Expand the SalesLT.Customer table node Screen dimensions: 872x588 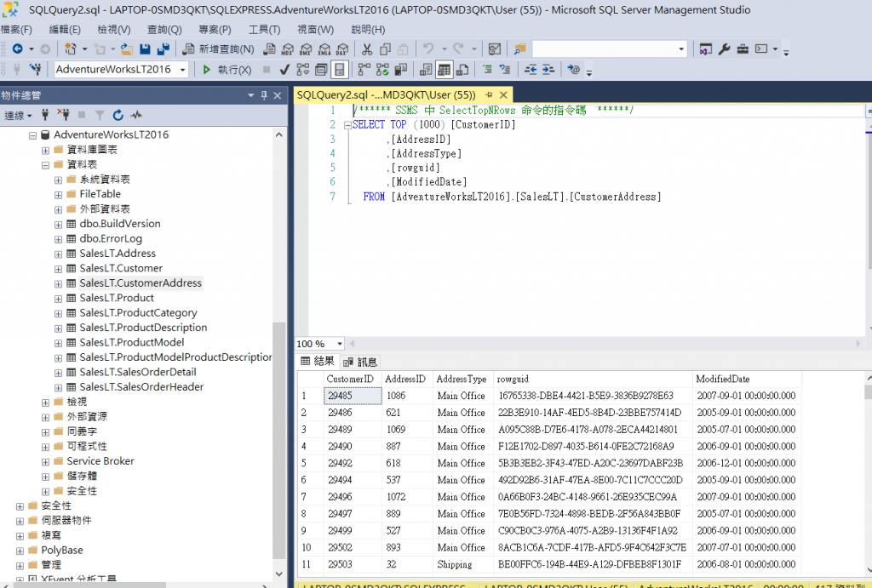coord(59,269)
